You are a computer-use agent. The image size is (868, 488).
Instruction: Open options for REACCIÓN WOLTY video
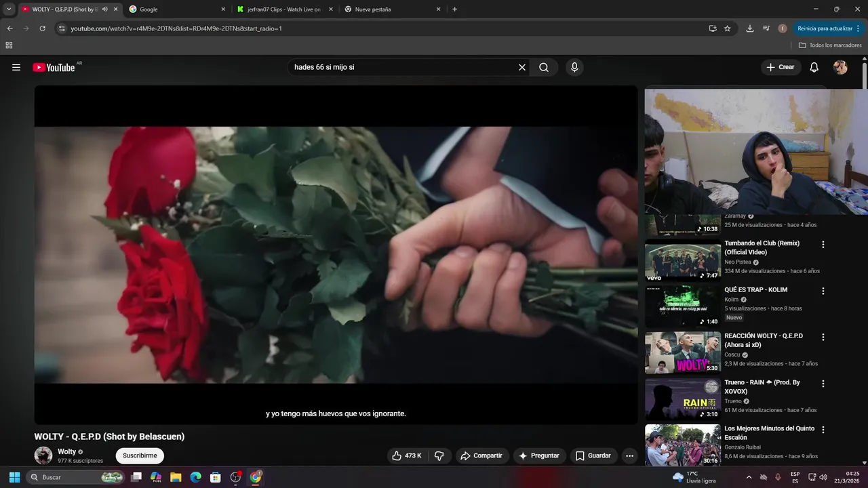823,337
